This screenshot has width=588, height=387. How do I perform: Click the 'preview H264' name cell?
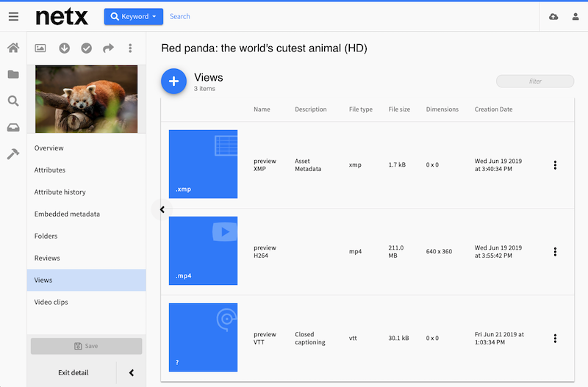(265, 251)
